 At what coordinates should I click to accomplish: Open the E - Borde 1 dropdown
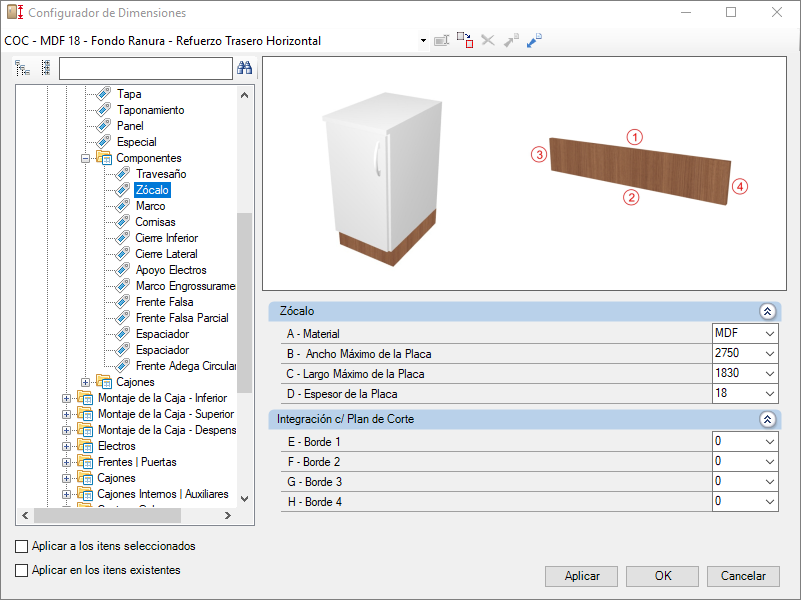(x=770, y=442)
